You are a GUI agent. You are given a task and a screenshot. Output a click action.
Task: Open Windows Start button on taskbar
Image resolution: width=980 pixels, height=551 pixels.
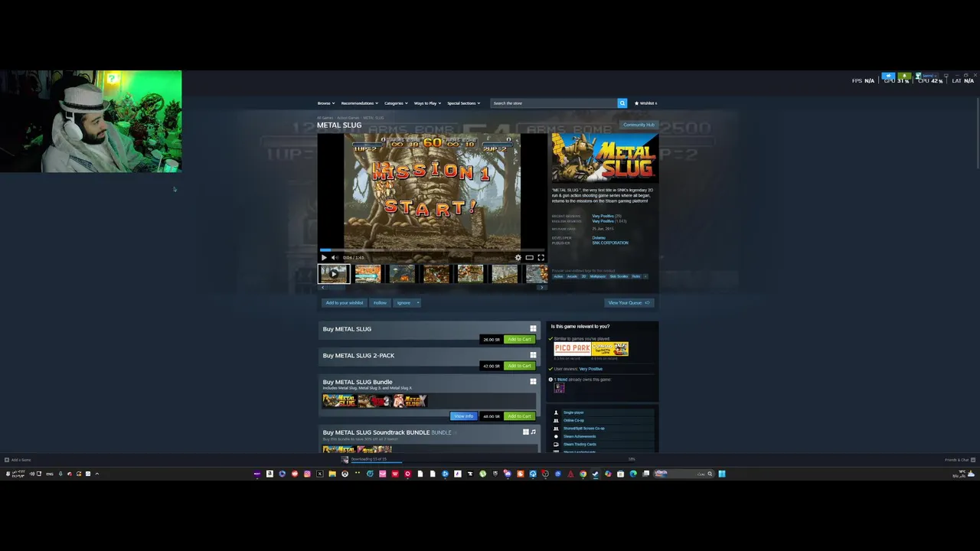coord(721,474)
